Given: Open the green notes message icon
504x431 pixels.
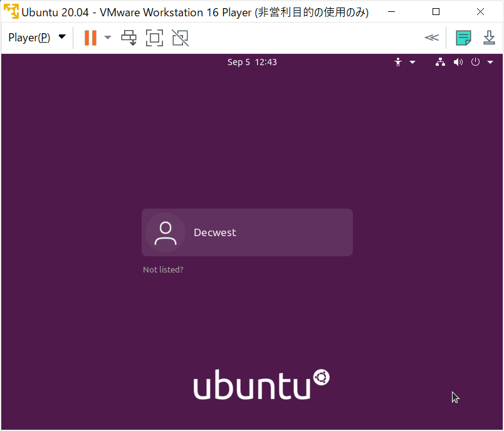Looking at the screenshot, I should tap(463, 38).
